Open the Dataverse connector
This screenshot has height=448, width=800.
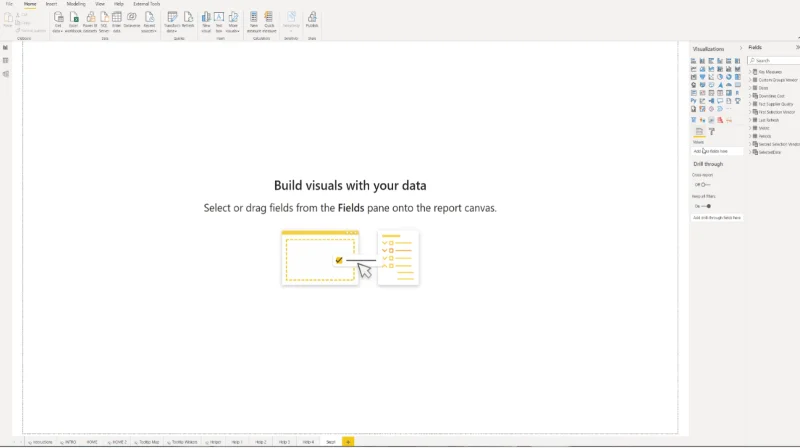(x=132, y=20)
